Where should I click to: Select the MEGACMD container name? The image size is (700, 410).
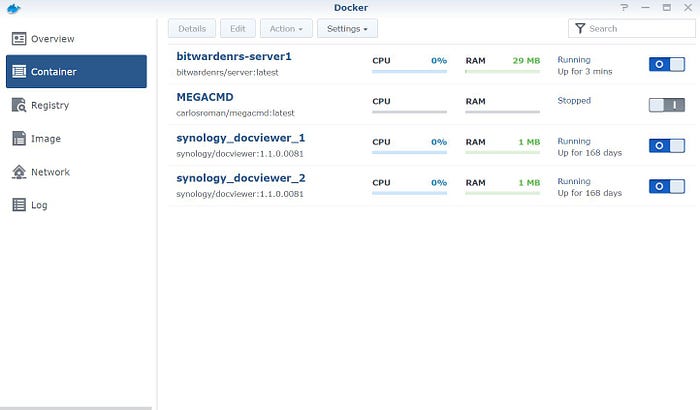click(x=205, y=97)
